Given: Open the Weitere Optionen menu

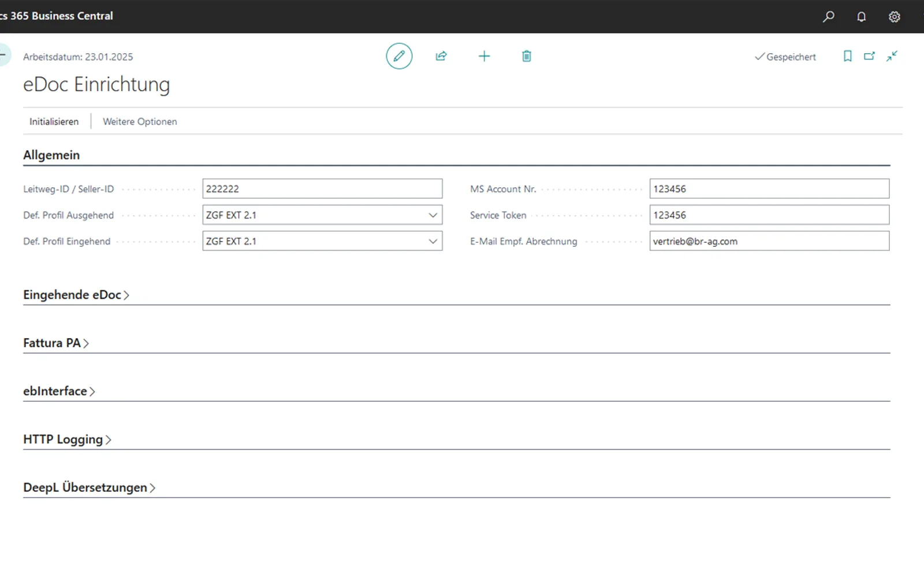Looking at the screenshot, I should coord(140,121).
